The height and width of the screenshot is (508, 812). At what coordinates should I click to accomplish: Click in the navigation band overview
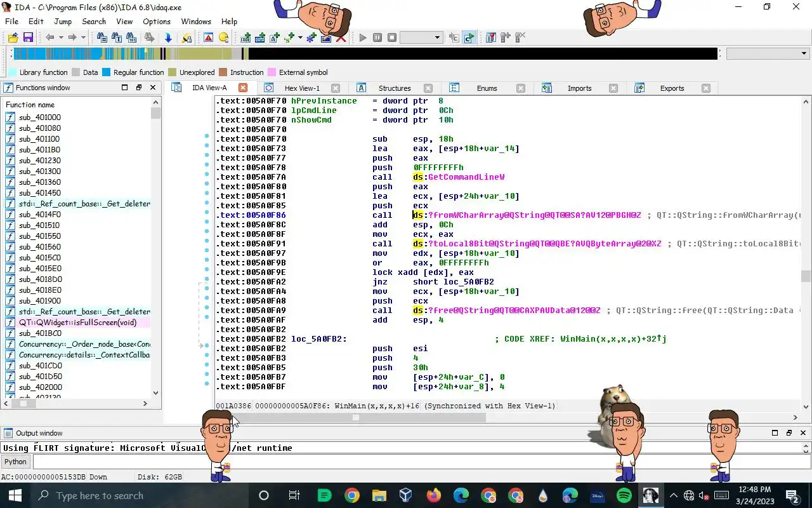click(365, 54)
